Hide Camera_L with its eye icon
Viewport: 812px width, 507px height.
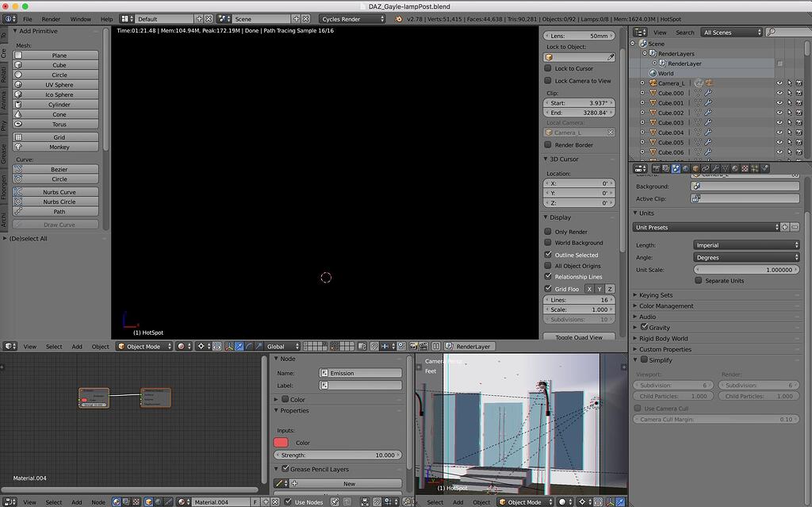pos(779,83)
